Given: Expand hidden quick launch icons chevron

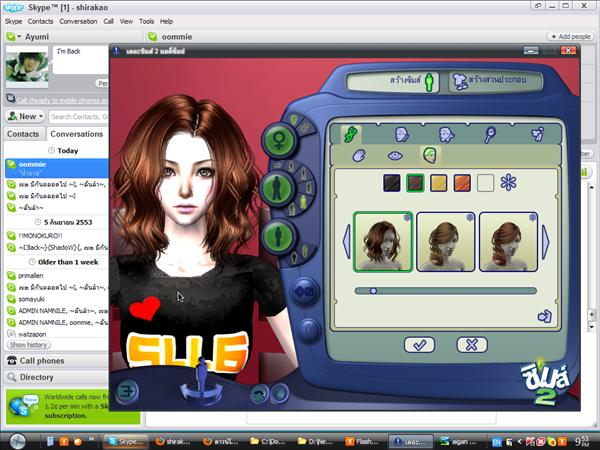Looking at the screenshot, I should 91,439.
